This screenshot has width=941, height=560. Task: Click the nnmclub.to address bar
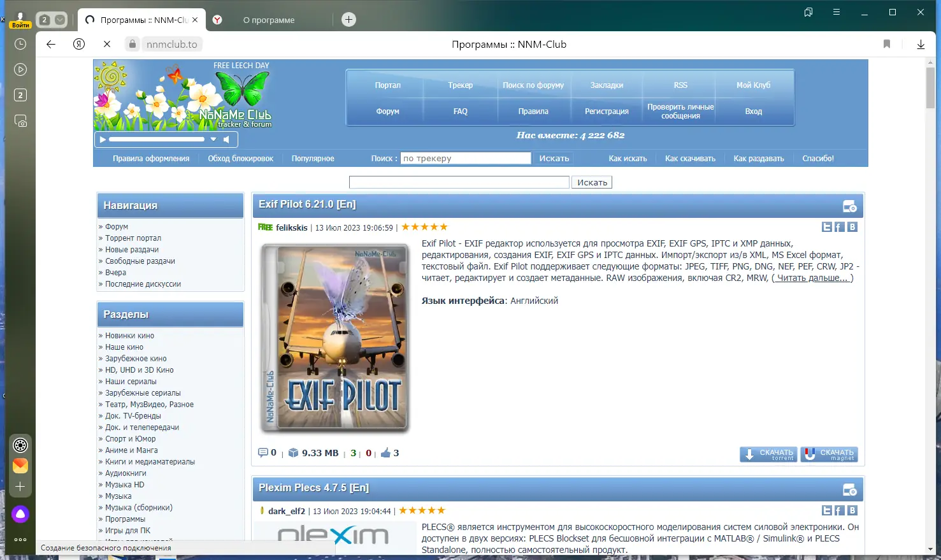coord(172,44)
